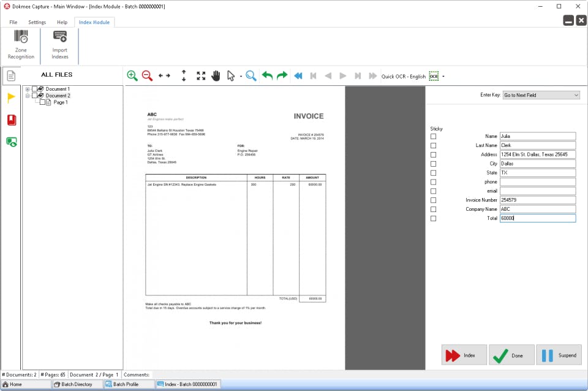Tick the Sticky checkbox for State

coord(434,173)
